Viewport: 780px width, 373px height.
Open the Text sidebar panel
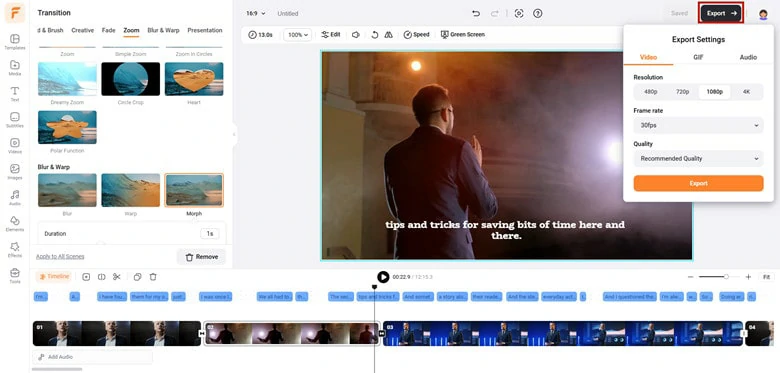click(15, 93)
